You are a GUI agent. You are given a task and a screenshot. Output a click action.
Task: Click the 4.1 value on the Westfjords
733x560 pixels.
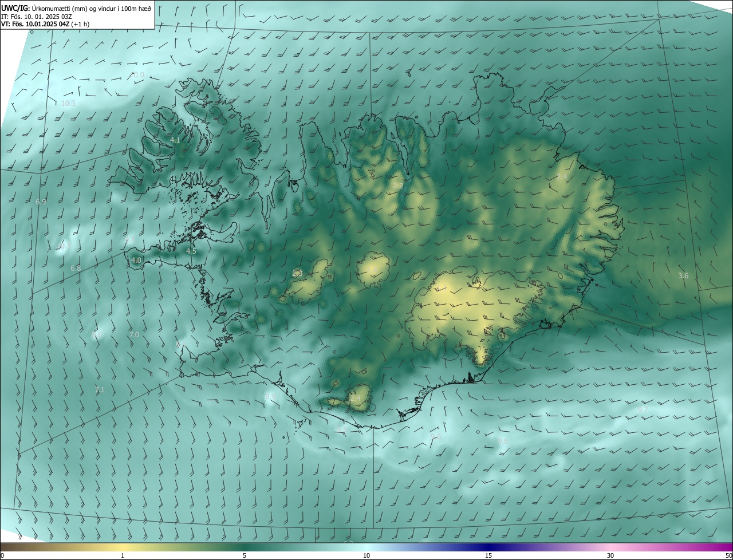point(175,140)
